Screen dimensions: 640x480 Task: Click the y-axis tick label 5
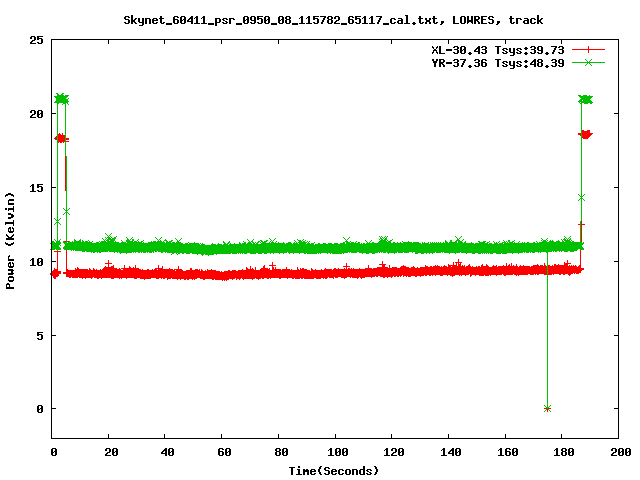(x=40, y=336)
